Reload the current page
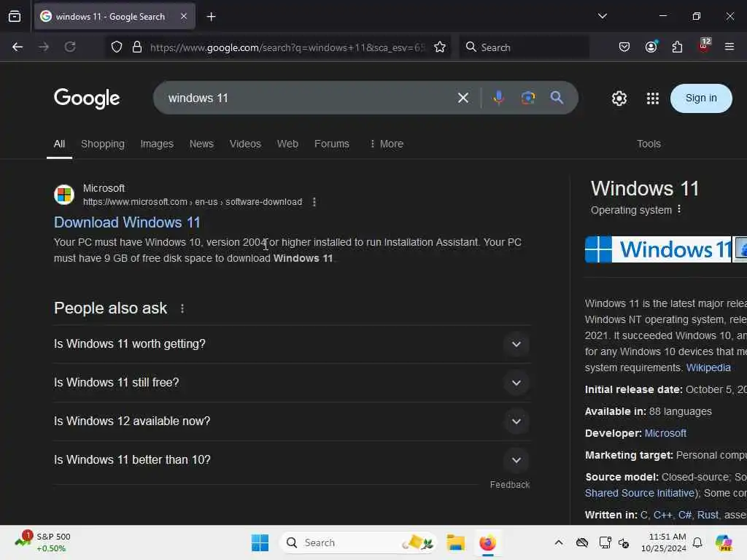 (70, 47)
